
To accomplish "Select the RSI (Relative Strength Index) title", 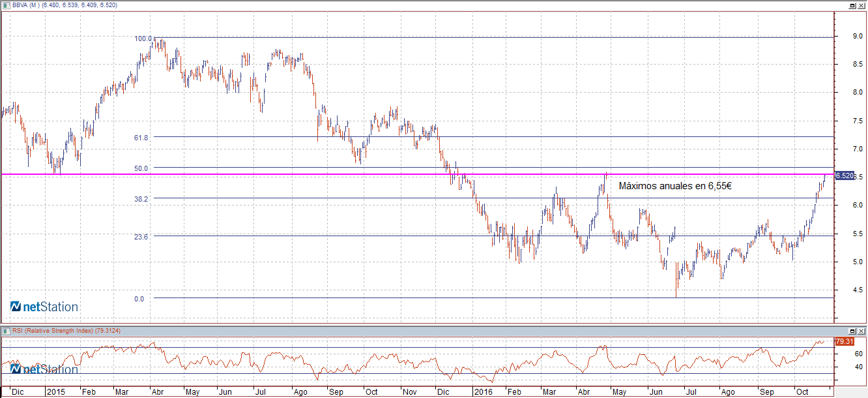I will (x=53, y=331).
